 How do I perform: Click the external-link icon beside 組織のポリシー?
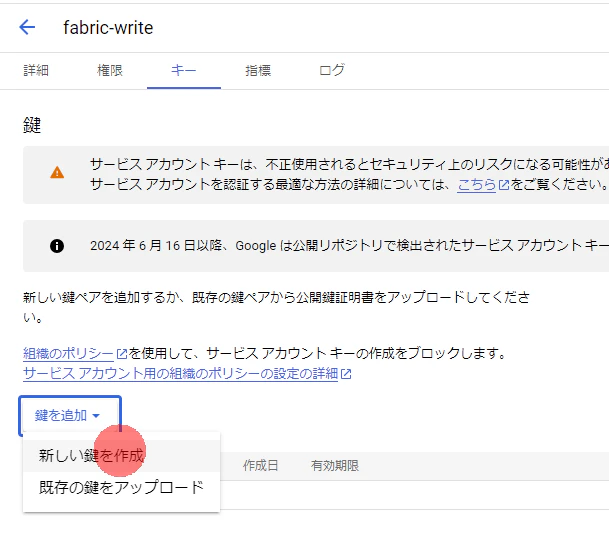pos(122,354)
